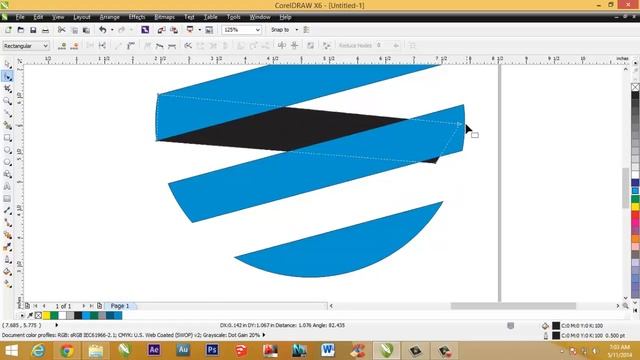640x360 pixels.
Task: Click the Add Nodes icon
Action: (62, 46)
